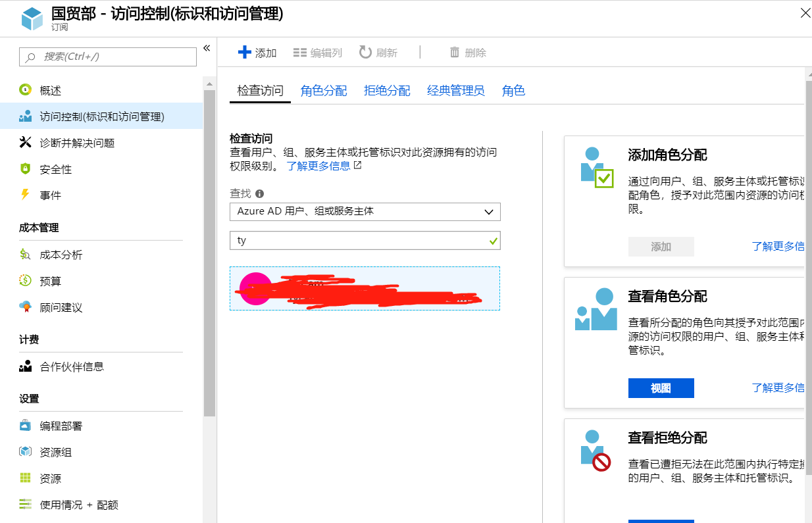Click the 查看拒绝分配 card title

click(668, 438)
